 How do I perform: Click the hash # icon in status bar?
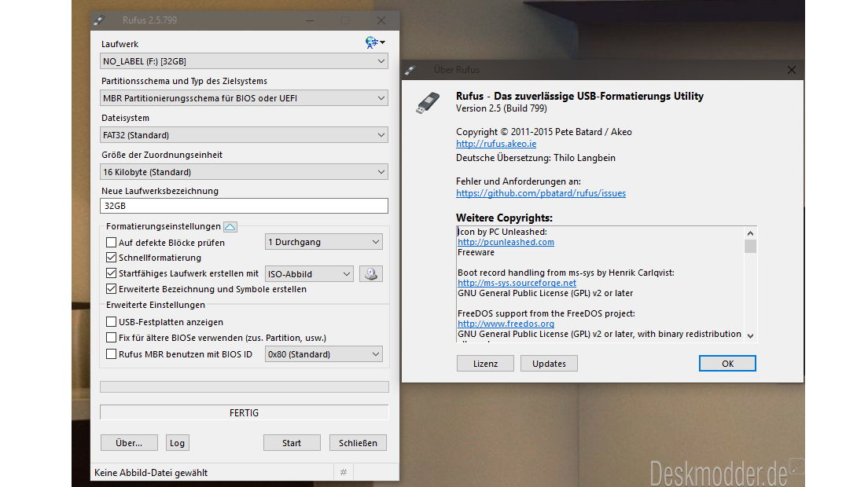pyautogui.click(x=344, y=472)
